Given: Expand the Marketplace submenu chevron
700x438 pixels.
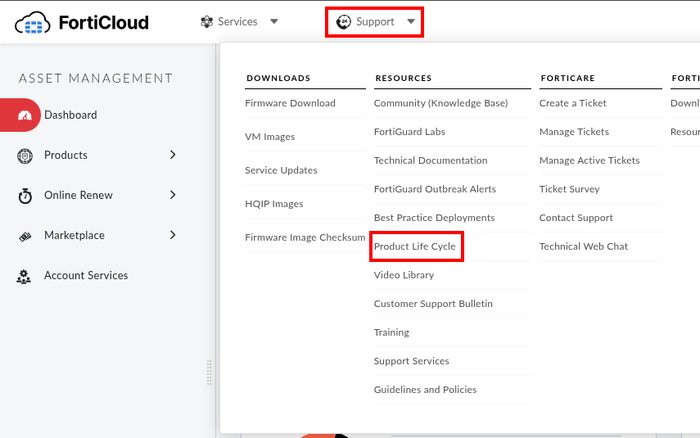Looking at the screenshot, I should pos(172,235).
